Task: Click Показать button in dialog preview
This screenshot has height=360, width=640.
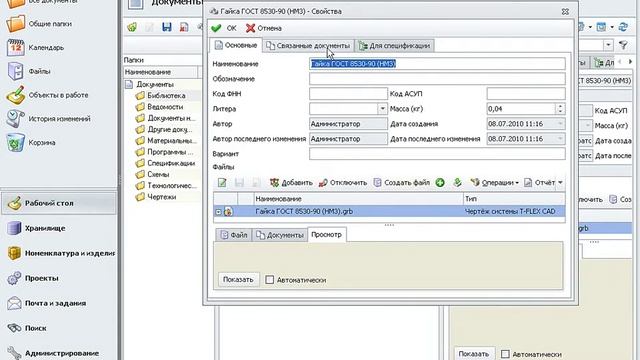Action: coord(238,280)
